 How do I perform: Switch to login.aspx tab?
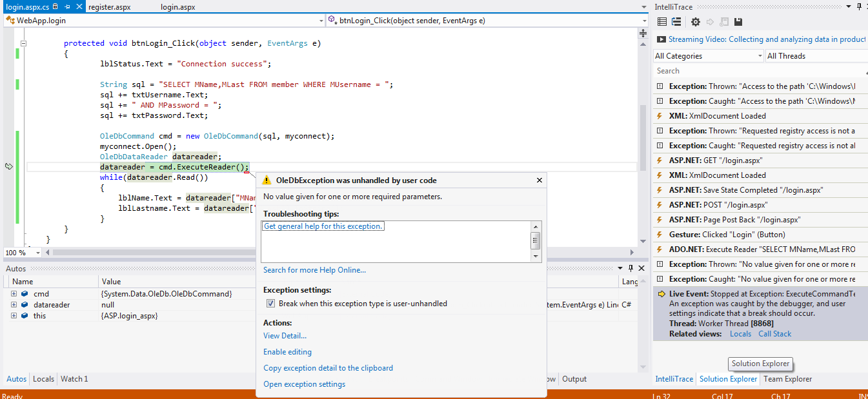tap(178, 7)
